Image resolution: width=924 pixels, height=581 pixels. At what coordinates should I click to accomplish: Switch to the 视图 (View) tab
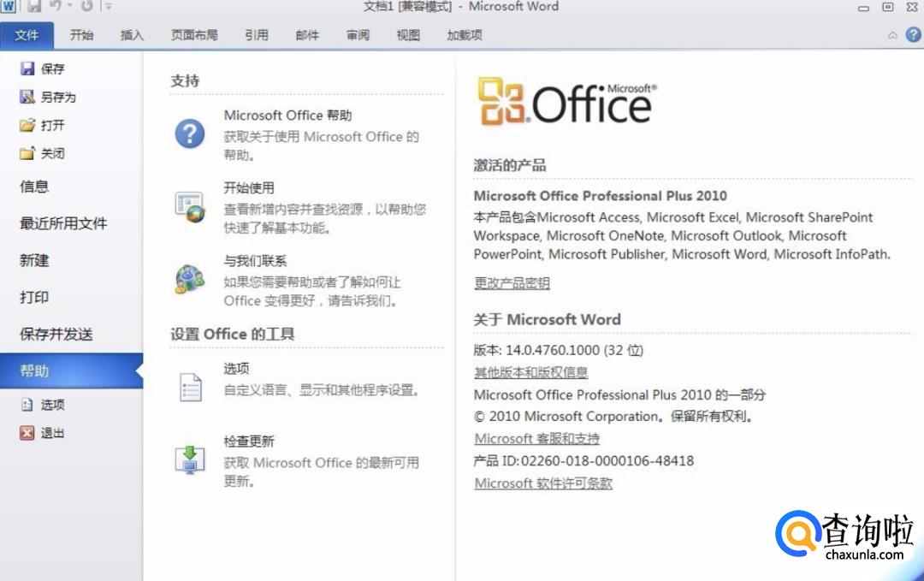[408, 35]
